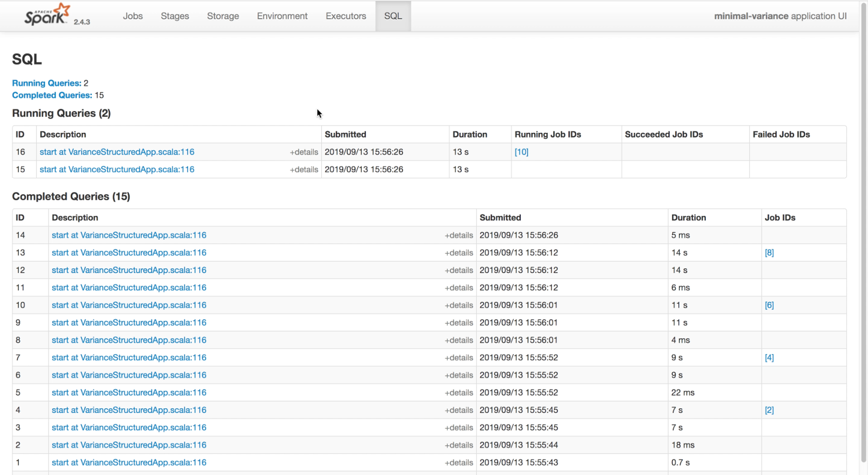
Task: Jump to Completed Queries link
Action: tap(52, 95)
